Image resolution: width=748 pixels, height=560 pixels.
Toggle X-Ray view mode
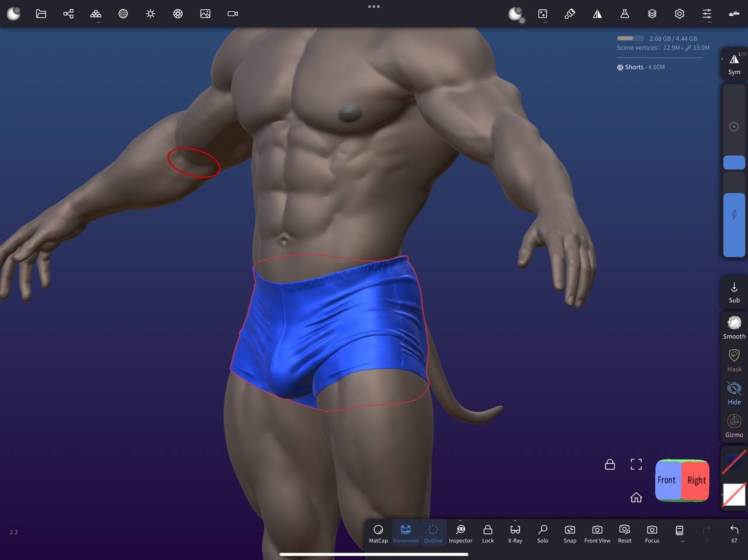point(515,533)
